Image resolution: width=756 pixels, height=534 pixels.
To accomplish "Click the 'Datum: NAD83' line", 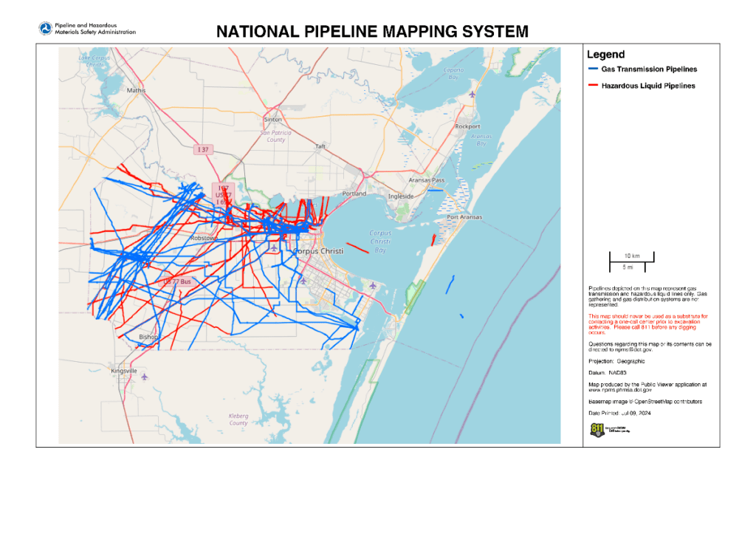I will tap(608, 373).
